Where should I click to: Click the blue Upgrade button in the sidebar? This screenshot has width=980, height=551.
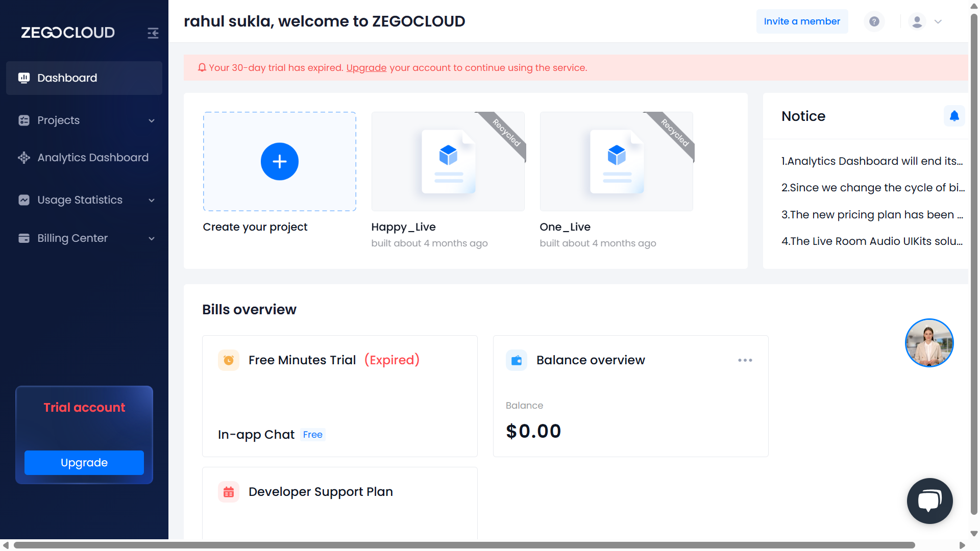(x=84, y=463)
